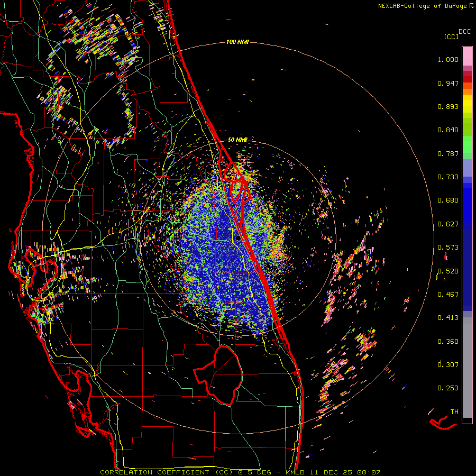
Task: Click the 1.000 legend value
Action: click(448, 59)
